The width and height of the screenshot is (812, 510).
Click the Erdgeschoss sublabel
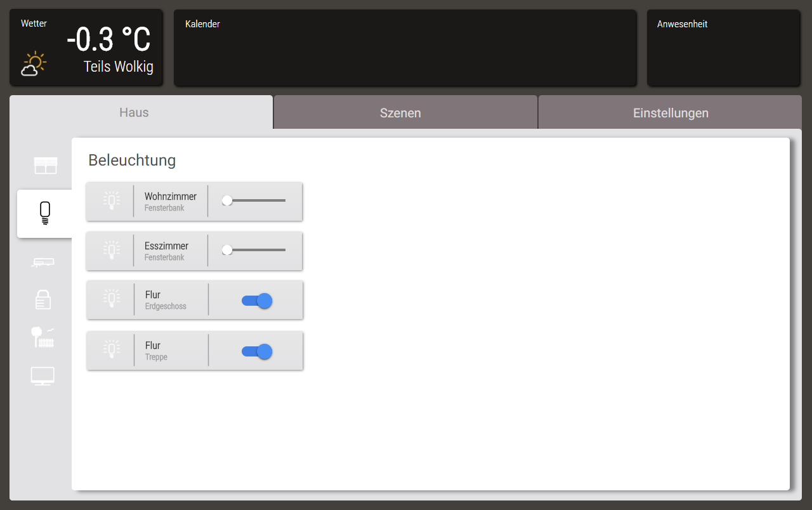click(x=166, y=306)
